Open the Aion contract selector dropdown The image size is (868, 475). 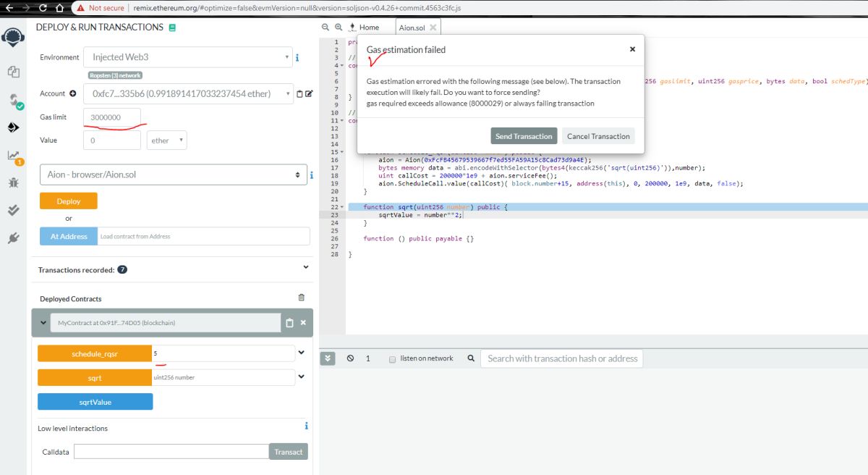pyautogui.click(x=172, y=175)
